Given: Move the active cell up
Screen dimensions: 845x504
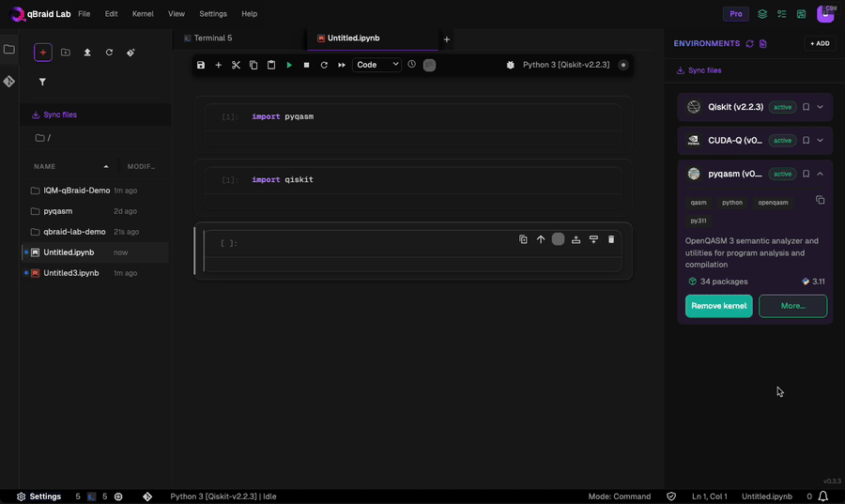Looking at the screenshot, I should (541, 239).
